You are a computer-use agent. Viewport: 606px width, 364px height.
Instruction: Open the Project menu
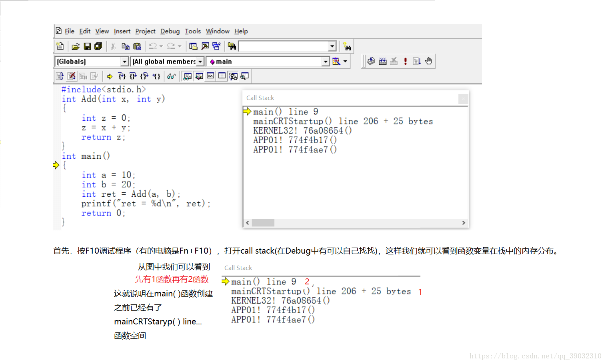tap(145, 31)
